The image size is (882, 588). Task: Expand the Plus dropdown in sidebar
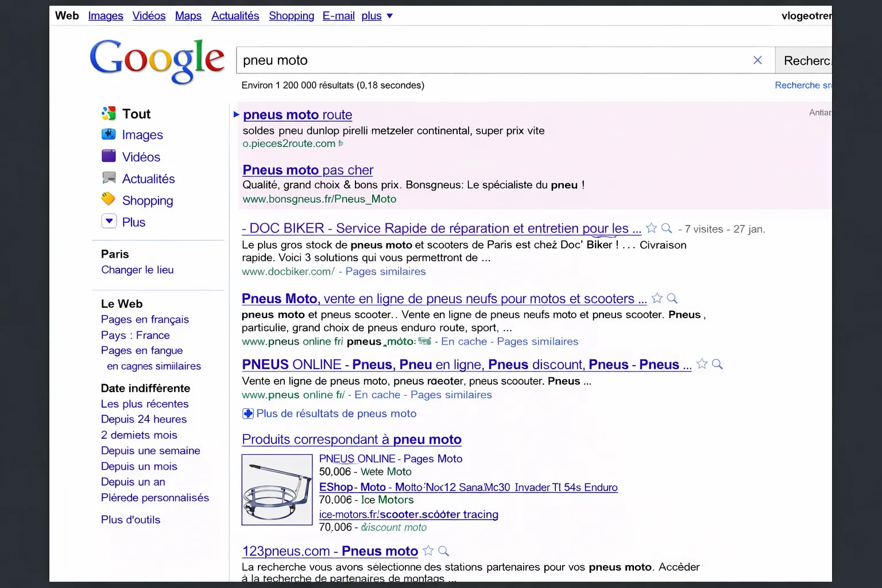(x=109, y=221)
